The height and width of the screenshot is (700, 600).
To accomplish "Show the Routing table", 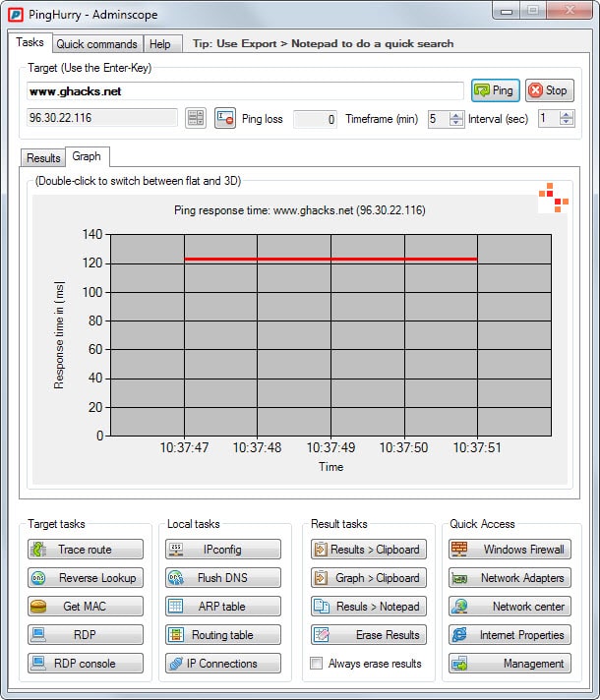I will (223, 635).
